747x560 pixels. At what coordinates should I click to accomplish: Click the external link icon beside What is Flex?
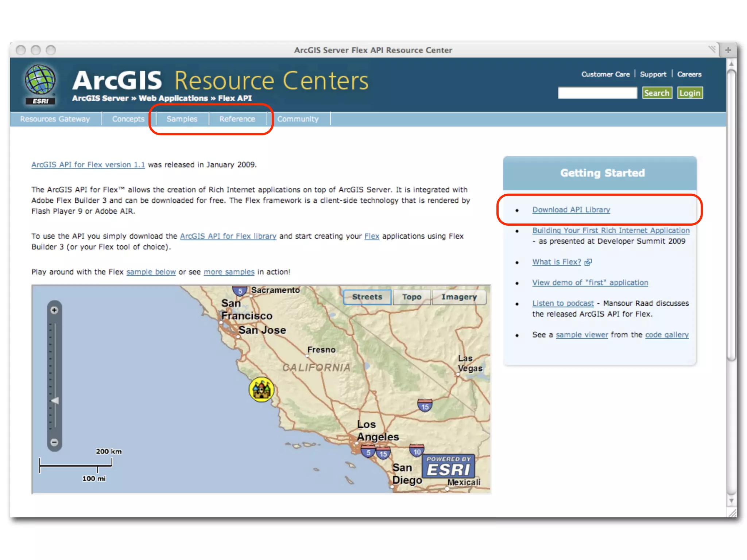[588, 262]
